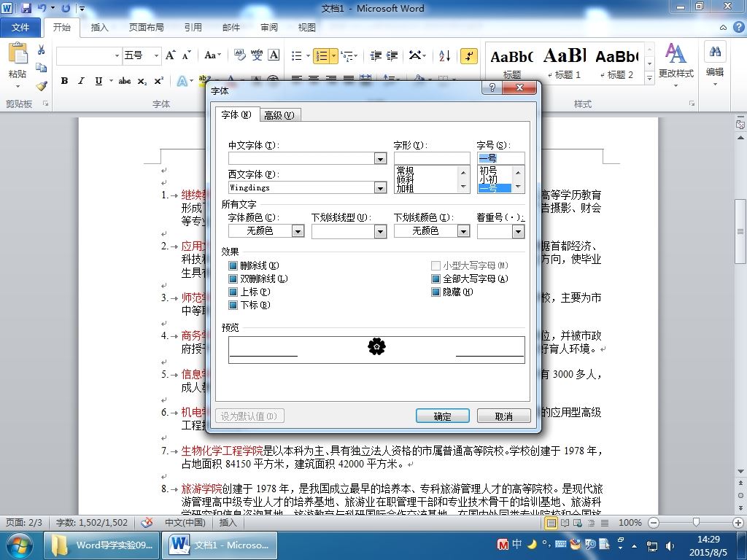747x560 pixels.
Task: Toggle 删除线 strikethrough checkbox
Action: [x=233, y=265]
